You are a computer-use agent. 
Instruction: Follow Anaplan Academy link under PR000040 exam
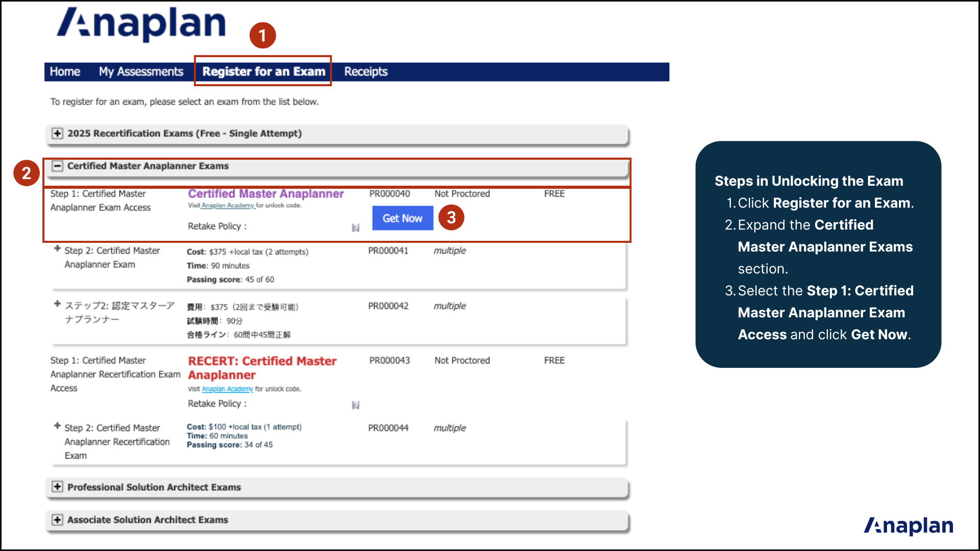(x=228, y=206)
